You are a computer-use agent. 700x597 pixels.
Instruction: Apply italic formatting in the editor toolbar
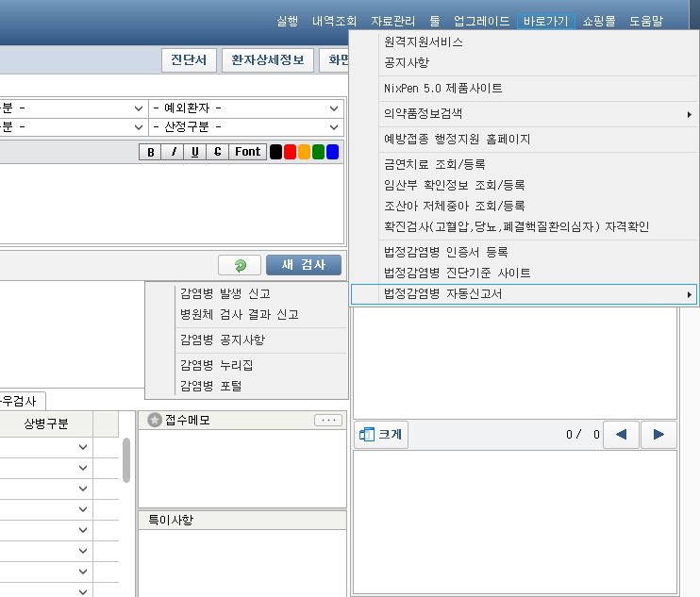pyautogui.click(x=173, y=152)
